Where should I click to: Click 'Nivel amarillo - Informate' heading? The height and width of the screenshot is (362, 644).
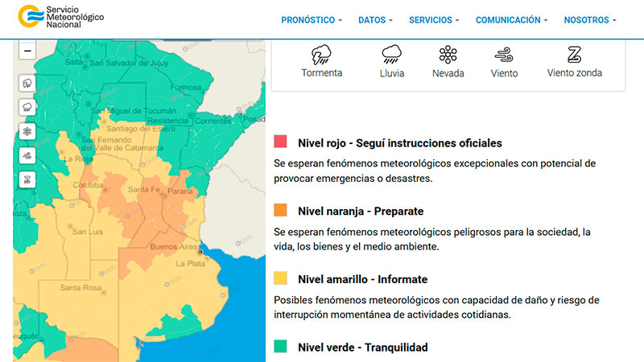(x=363, y=279)
